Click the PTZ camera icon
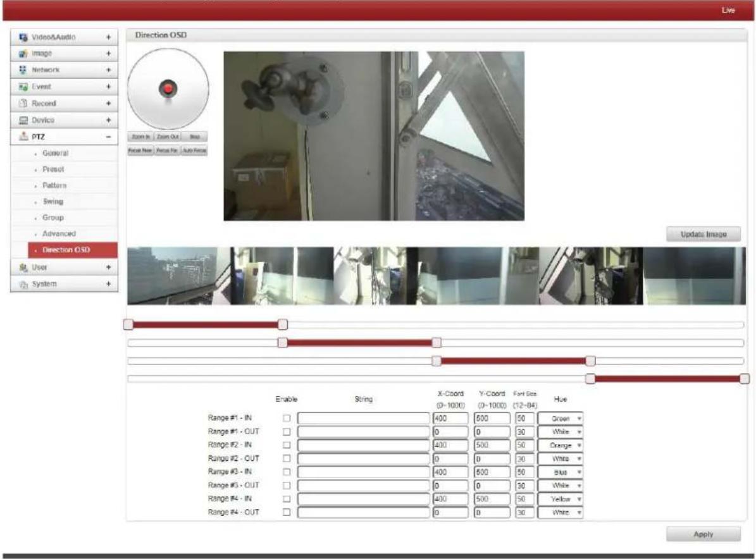Screen dimensions: 756x559 23,137
